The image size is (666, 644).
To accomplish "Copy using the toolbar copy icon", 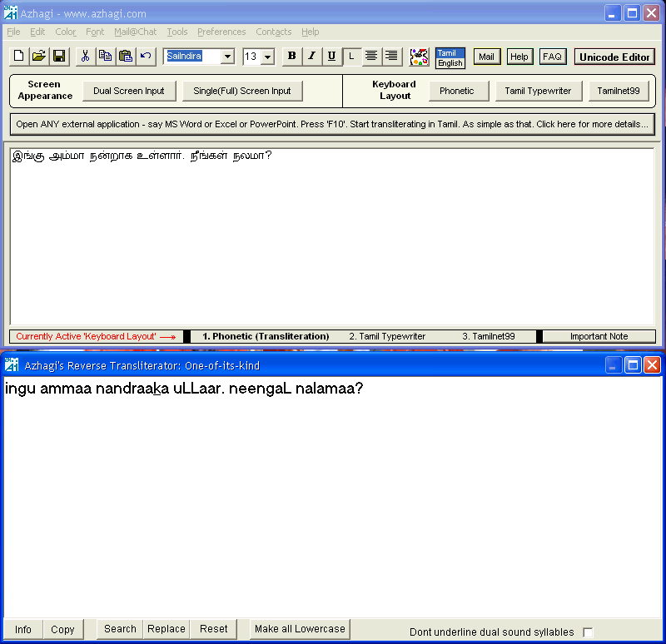I will [x=106, y=56].
